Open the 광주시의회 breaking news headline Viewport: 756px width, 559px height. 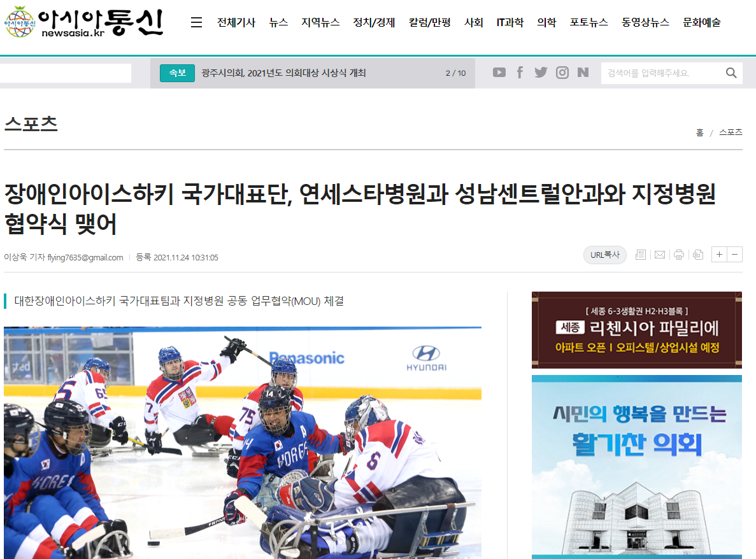tap(283, 73)
